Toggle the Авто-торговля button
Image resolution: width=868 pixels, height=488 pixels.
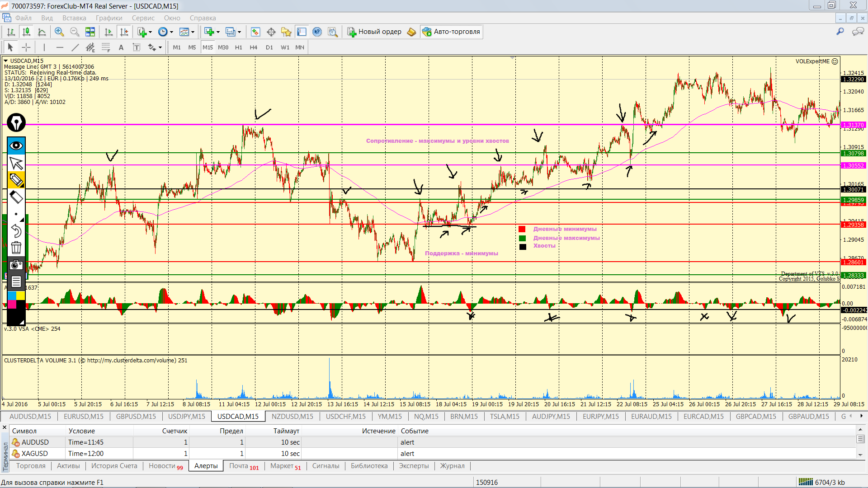pos(451,32)
